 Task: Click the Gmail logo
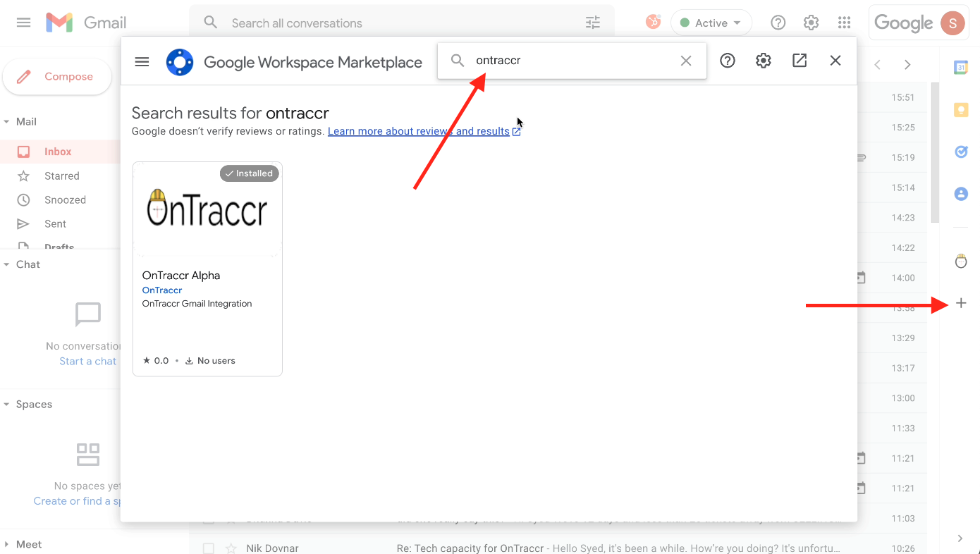point(86,23)
